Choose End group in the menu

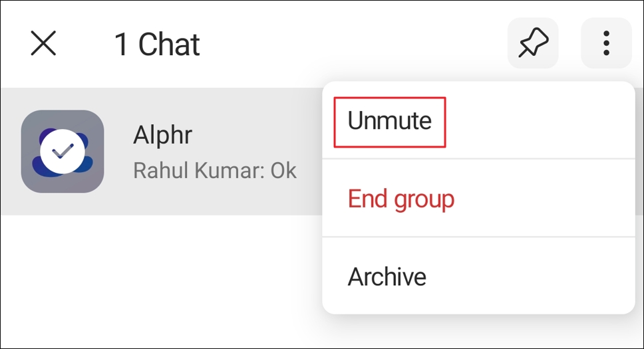coord(401,198)
